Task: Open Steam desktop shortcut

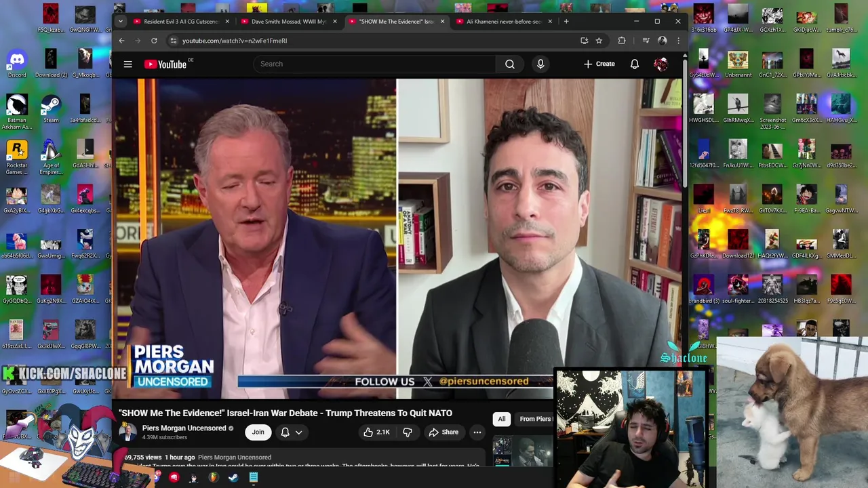Action: (x=51, y=109)
